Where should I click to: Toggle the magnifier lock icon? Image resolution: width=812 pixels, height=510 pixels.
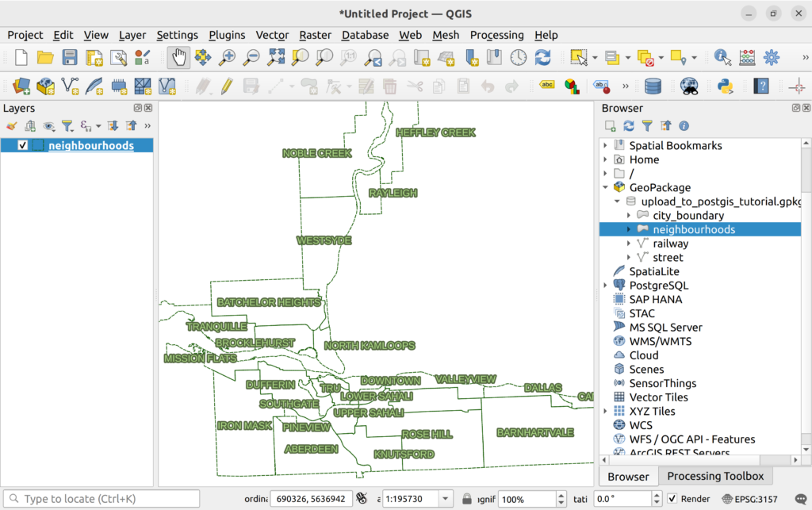point(469,499)
